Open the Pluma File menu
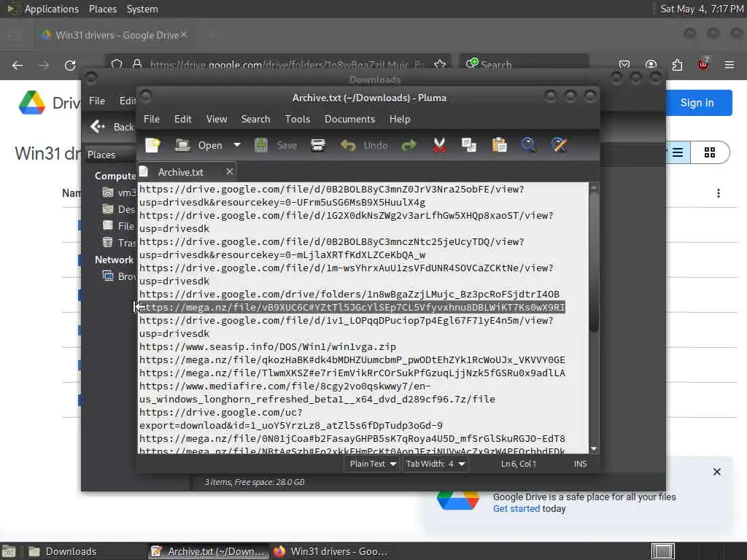The image size is (747, 560). pos(152,119)
